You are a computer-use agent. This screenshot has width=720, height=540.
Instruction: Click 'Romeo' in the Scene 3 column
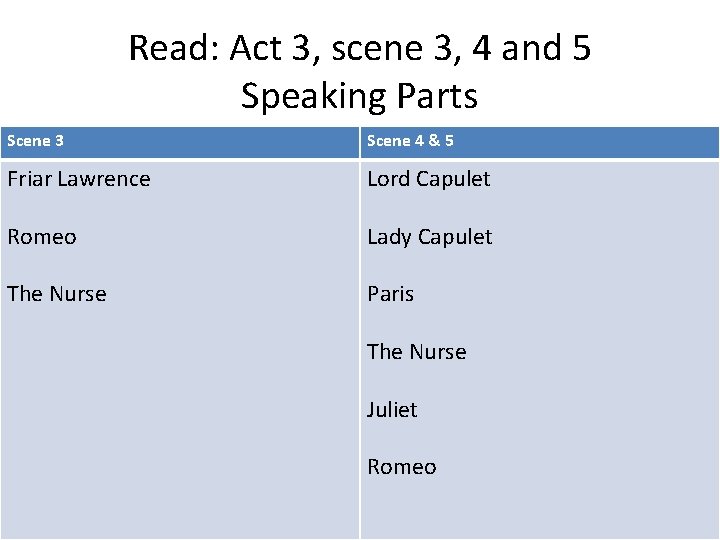click(42, 237)
